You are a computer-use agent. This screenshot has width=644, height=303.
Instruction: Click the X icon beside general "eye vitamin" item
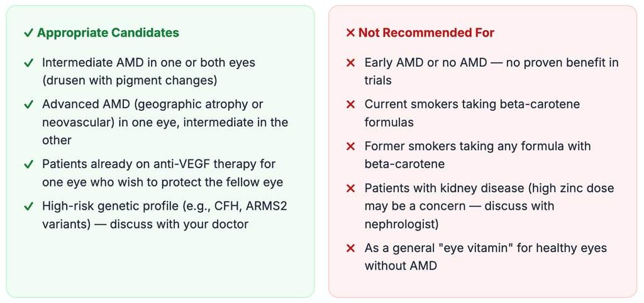(351, 248)
